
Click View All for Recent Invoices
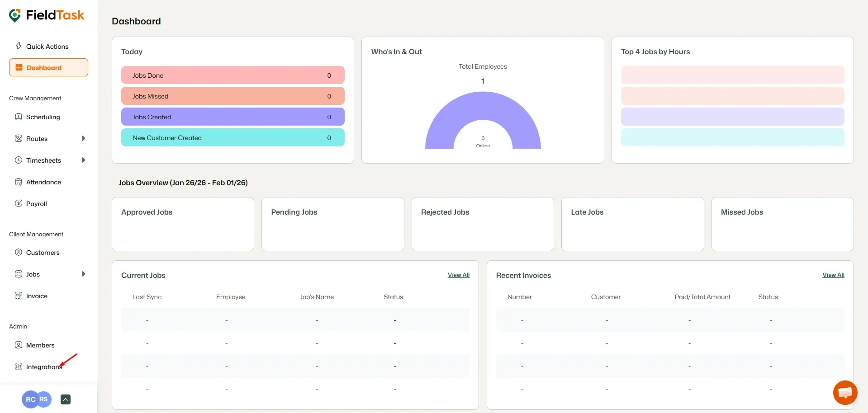point(833,275)
